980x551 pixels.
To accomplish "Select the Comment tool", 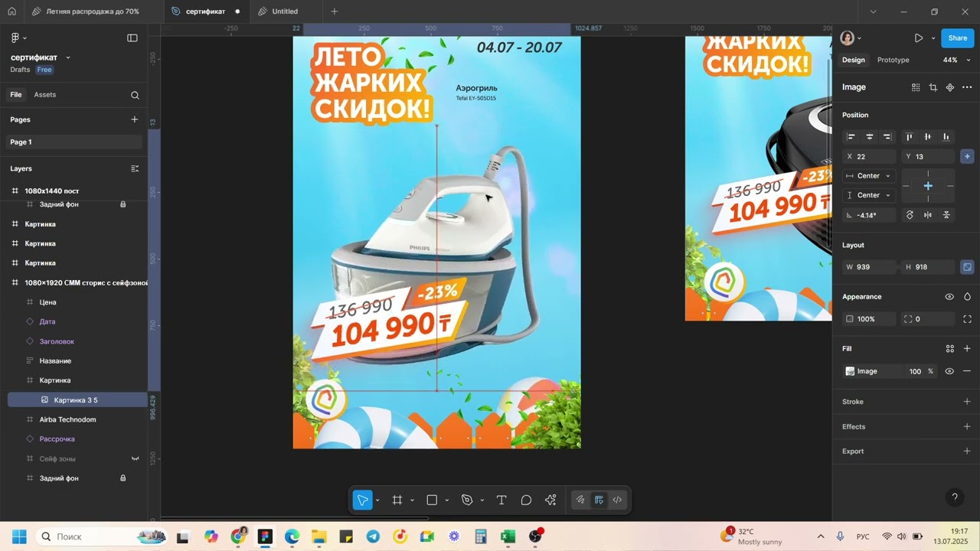I will (526, 500).
